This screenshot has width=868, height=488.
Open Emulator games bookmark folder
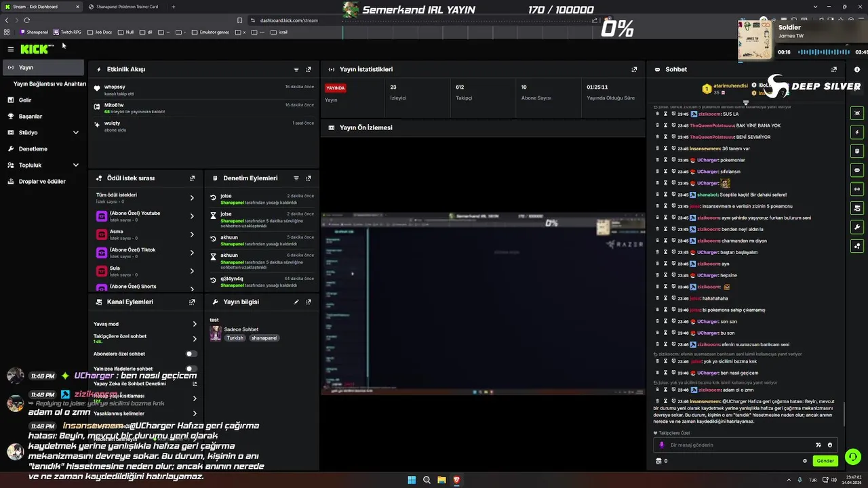(x=210, y=32)
